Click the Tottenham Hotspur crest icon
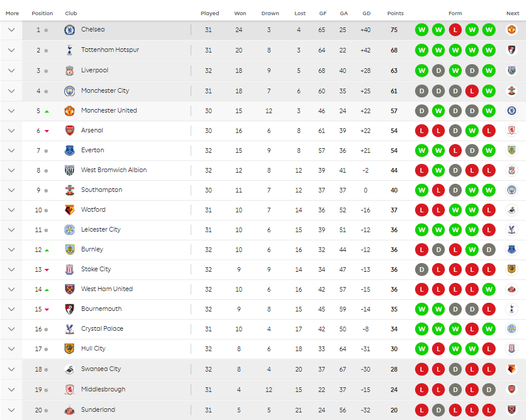Screen dimensions: 526x420 tap(69, 50)
